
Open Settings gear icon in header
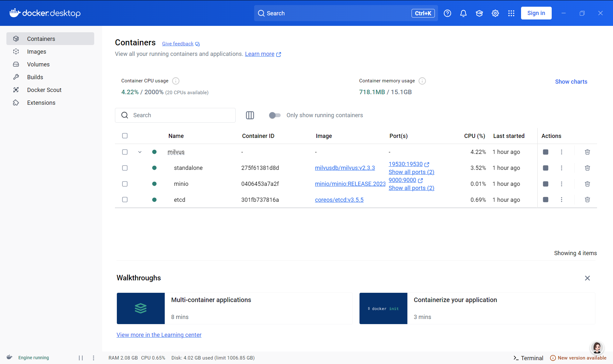495,13
